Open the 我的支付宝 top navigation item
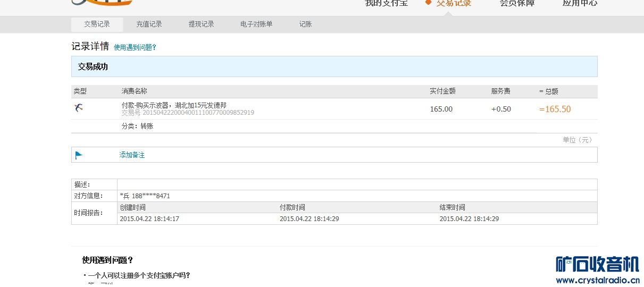Screen dimensions: 644x287 tap(386, 3)
